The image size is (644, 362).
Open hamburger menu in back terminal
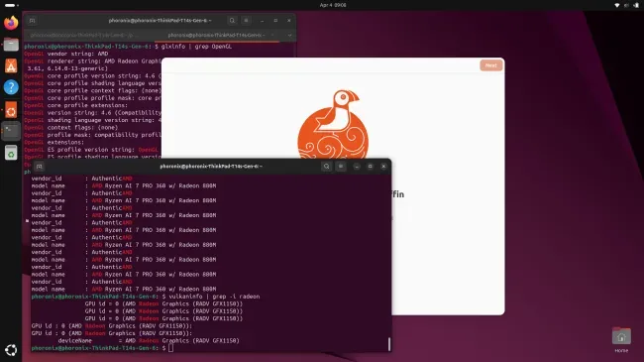point(246,20)
